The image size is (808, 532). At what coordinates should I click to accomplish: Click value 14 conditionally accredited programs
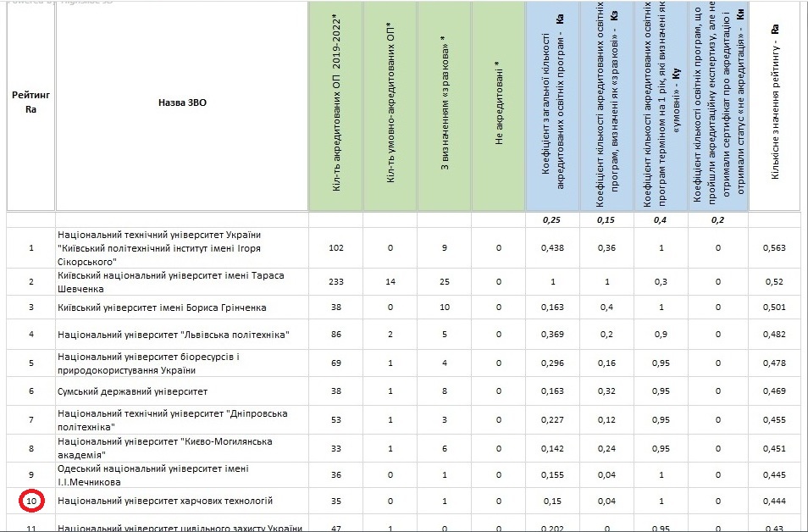(x=390, y=281)
